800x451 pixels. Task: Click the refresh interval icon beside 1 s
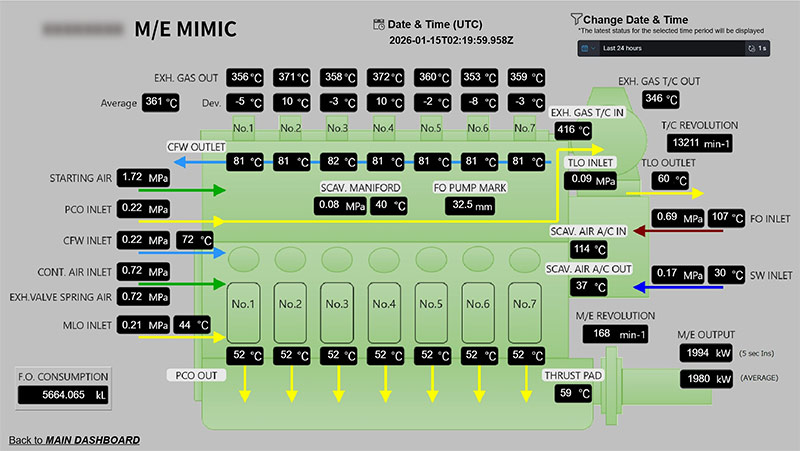(751, 48)
